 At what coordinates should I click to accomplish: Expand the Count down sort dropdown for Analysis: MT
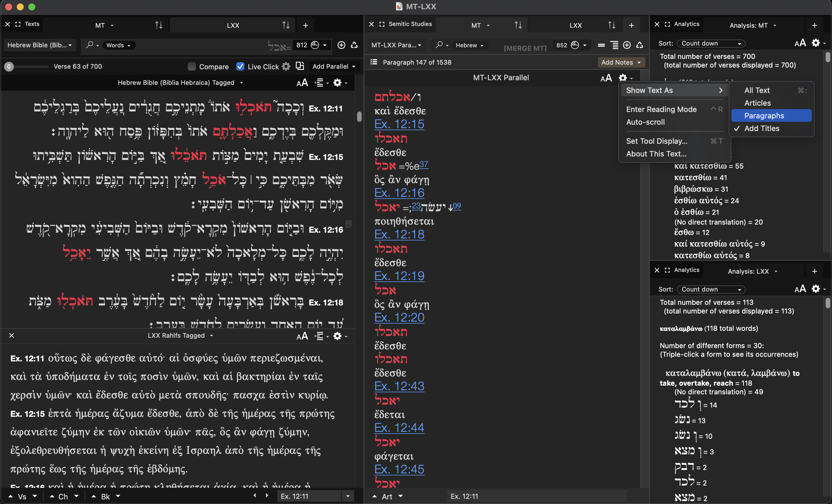[711, 44]
